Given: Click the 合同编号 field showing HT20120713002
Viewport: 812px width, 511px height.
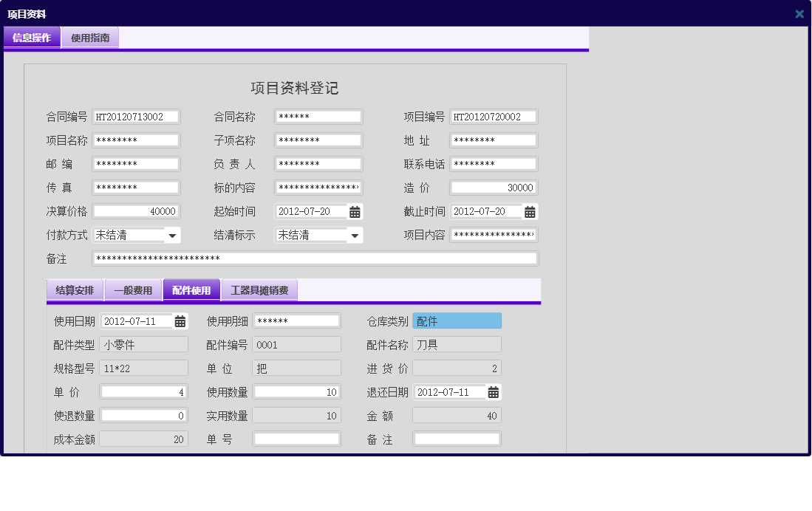Looking at the screenshot, I should click(x=136, y=116).
